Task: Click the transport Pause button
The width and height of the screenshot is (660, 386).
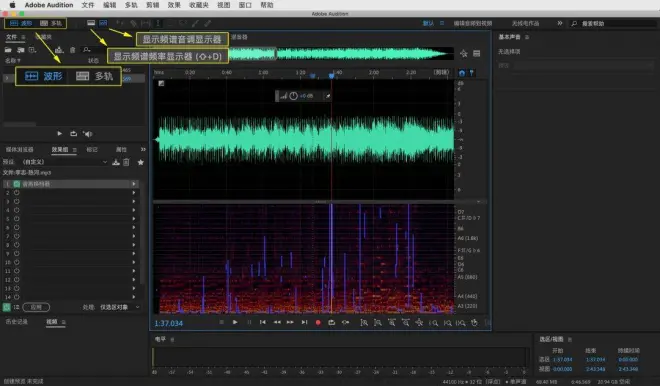Action: (249, 322)
